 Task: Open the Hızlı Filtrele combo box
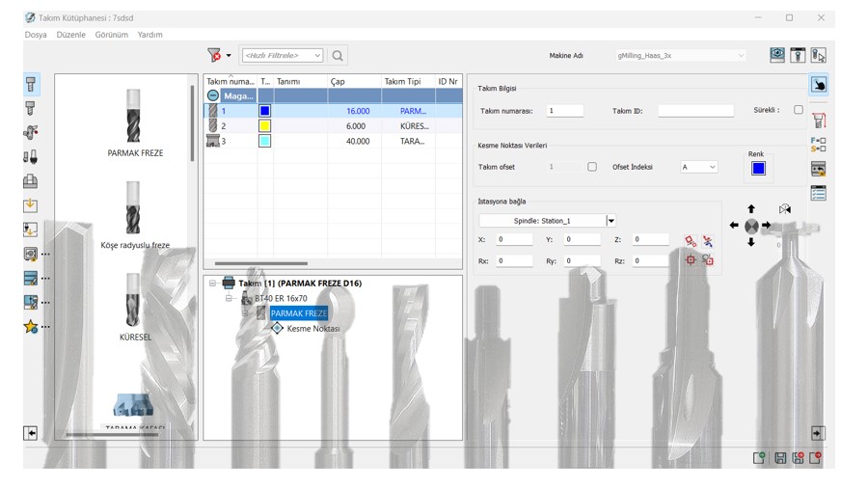tap(283, 55)
